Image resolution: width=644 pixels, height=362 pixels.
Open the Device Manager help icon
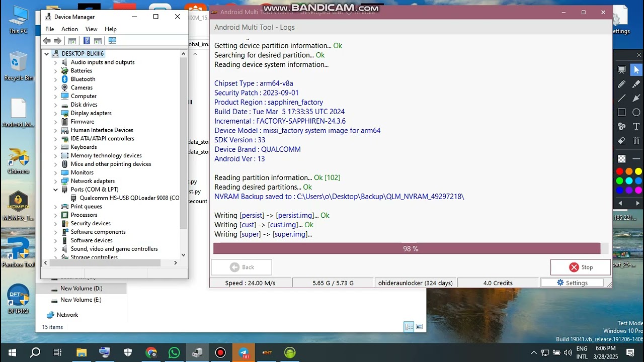pos(87,41)
